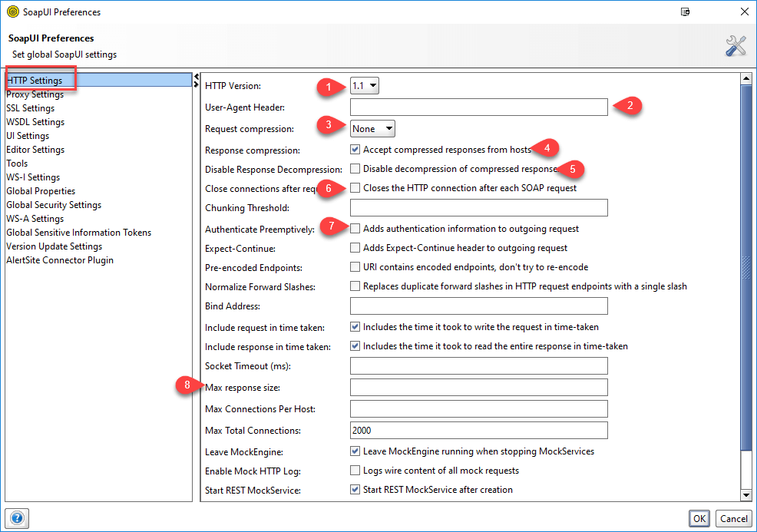Open WSDL Settings category

pos(35,122)
